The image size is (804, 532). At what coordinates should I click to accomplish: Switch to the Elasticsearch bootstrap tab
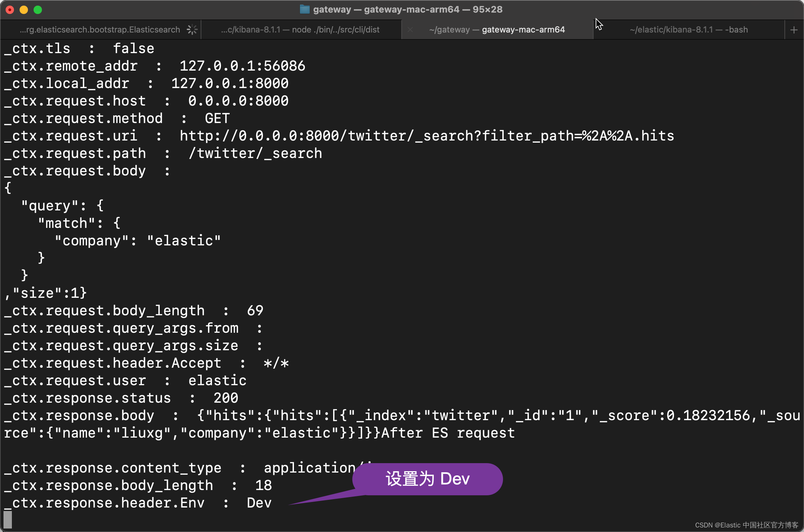tap(100, 30)
